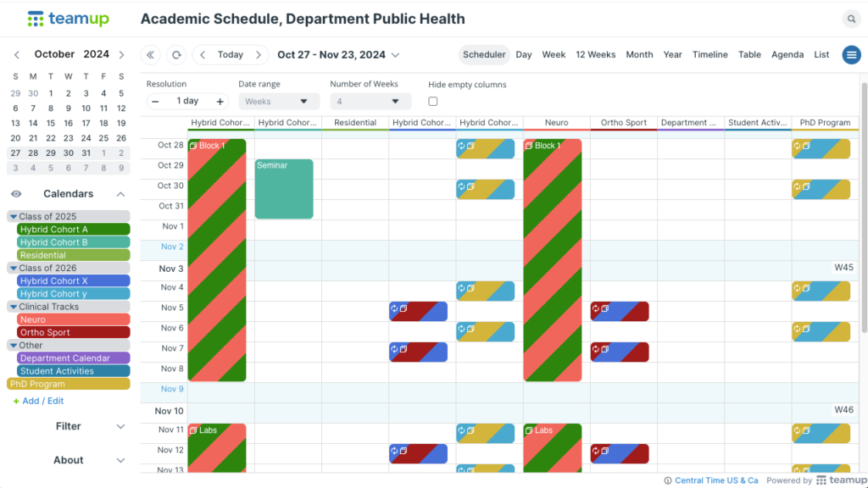Click the double-arrow jump-back navigation icon

click(x=150, y=54)
